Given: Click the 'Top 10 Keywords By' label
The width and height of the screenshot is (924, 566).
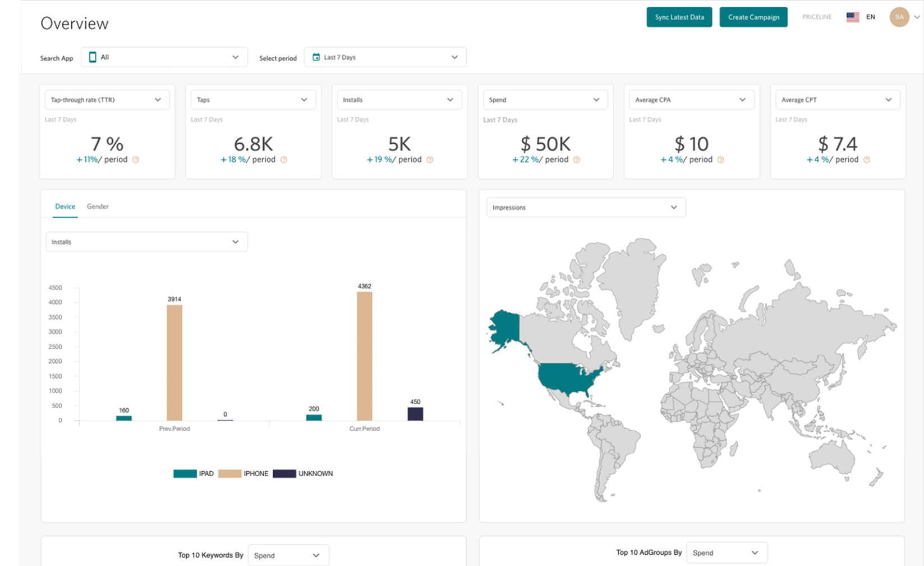Looking at the screenshot, I should [x=210, y=555].
